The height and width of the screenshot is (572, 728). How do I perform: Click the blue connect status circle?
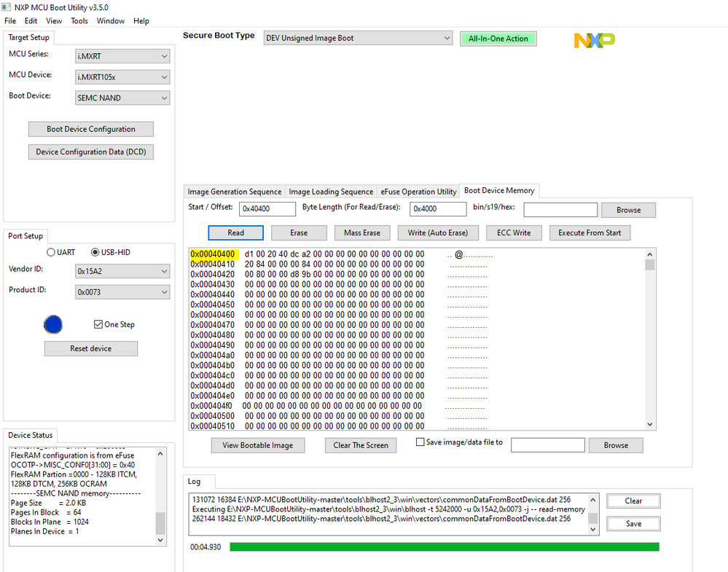53,324
